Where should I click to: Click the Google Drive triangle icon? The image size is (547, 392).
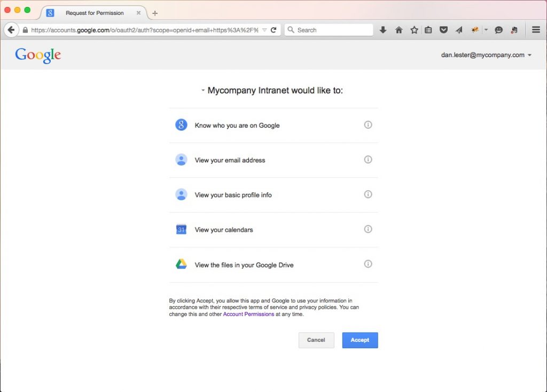tap(181, 264)
